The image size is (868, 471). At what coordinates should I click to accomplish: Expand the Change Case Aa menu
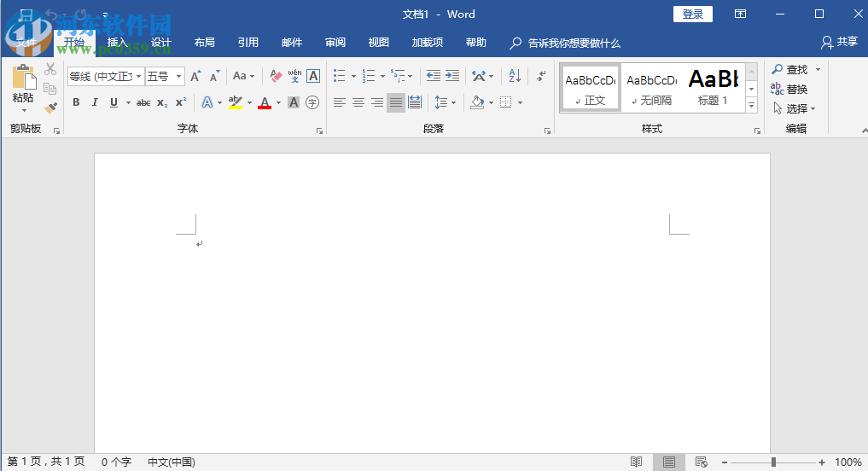pyautogui.click(x=243, y=76)
